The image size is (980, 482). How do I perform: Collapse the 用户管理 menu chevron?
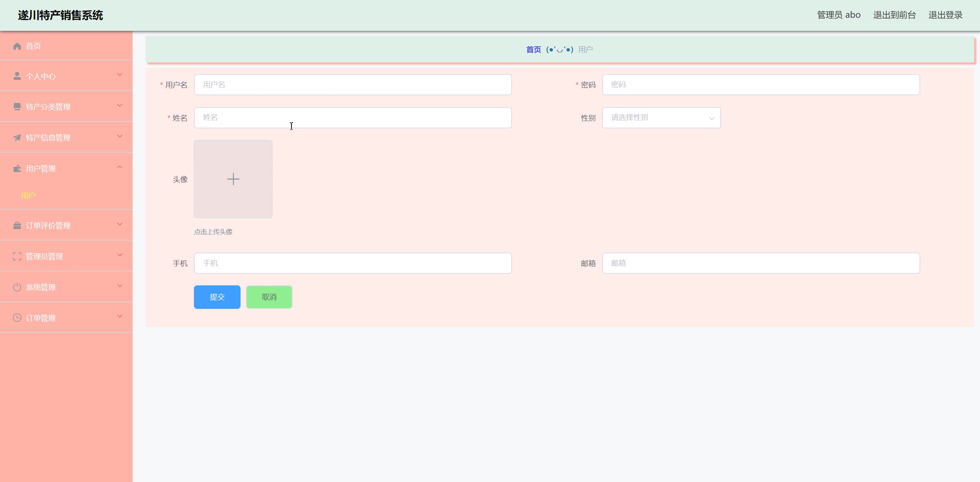pos(120,167)
